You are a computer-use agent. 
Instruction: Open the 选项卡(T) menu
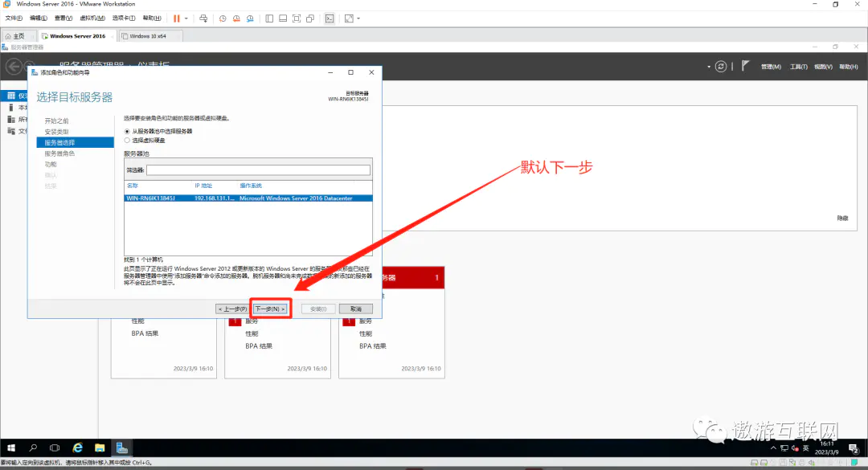coord(124,18)
